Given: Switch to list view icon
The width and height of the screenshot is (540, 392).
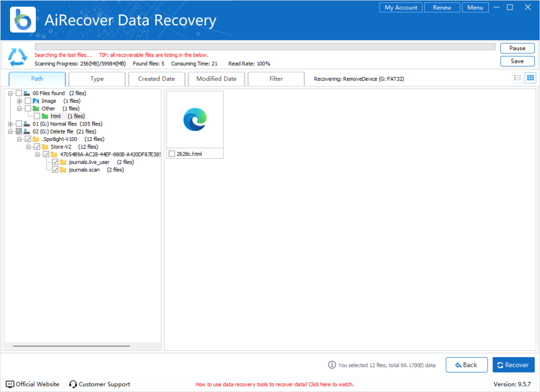Looking at the screenshot, I should click(x=518, y=78).
